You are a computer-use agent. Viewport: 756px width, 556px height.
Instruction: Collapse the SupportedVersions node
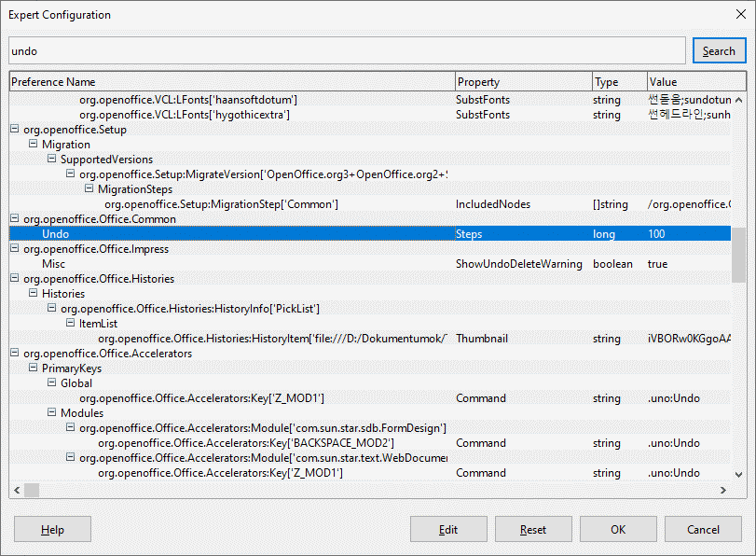(52, 160)
